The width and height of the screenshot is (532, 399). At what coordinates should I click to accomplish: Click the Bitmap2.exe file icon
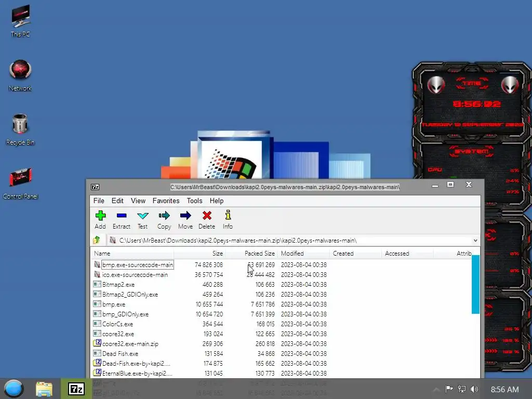pos(97,284)
